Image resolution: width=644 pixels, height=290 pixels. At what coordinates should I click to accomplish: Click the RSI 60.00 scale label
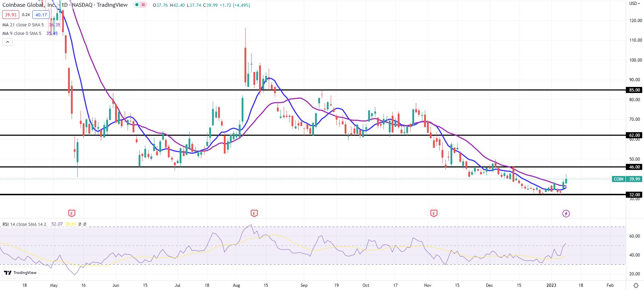635,236
